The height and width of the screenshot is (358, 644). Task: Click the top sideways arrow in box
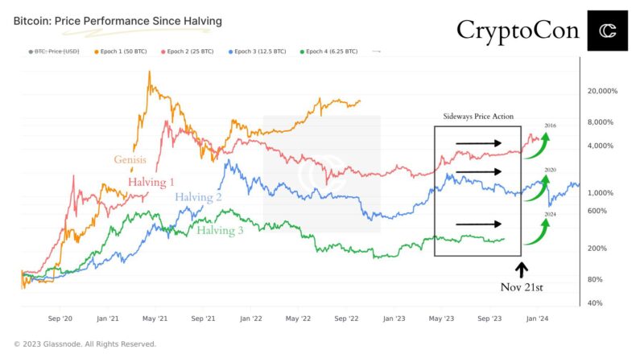click(x=478, y=144)
